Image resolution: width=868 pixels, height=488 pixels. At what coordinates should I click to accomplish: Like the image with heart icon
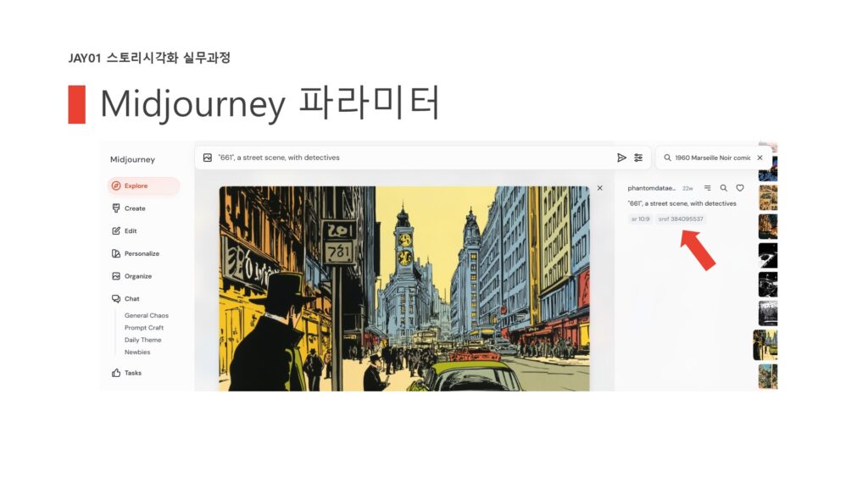pyautogui.click(x=740, y=188)
